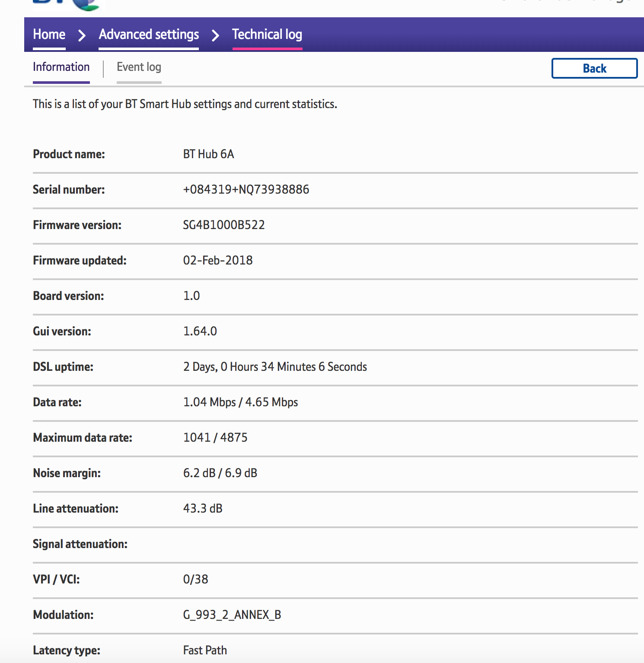Open Advanced settings from the breadcrumb
This screenshot has height=663, width=644.
point(149,35)
